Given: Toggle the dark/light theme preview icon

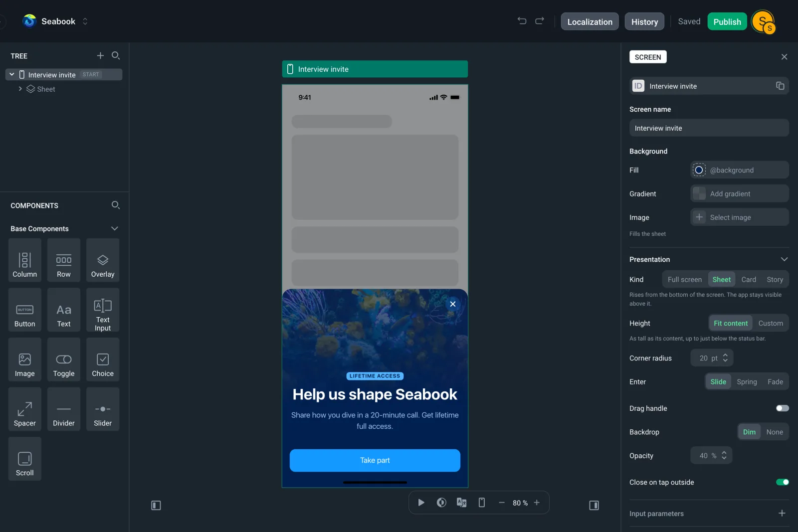Looking at the screenshot, I should [441, 503].
